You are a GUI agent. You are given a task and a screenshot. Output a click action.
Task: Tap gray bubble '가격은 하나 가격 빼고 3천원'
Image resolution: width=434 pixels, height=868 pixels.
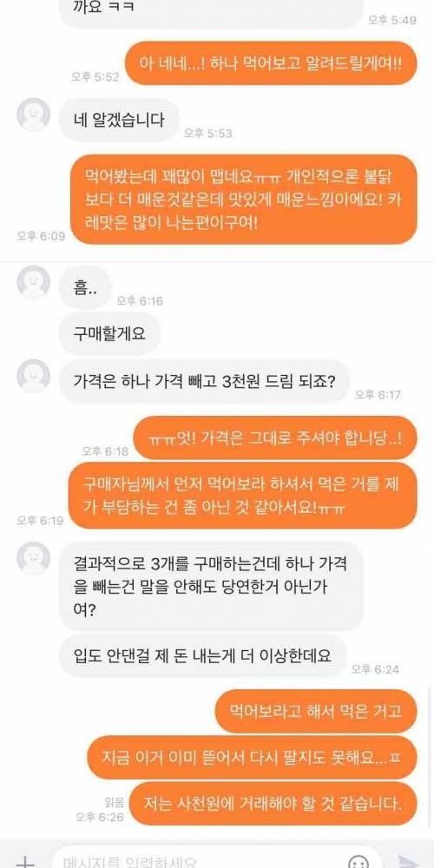(x=204, y=381)
